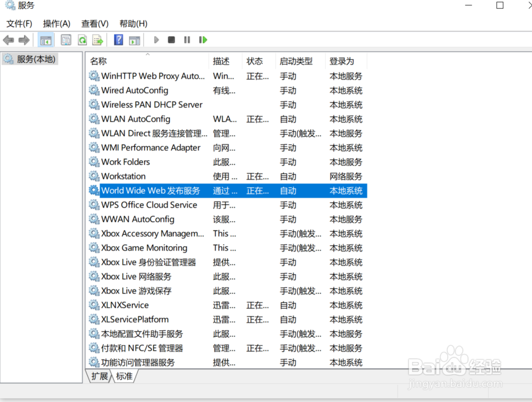Select 功能访问管理器服务 row
Screen dimensions: 532x402
[228, 362]
